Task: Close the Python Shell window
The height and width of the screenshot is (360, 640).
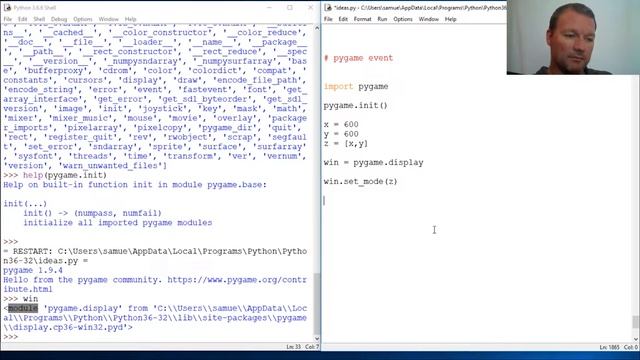Action: 311,7
